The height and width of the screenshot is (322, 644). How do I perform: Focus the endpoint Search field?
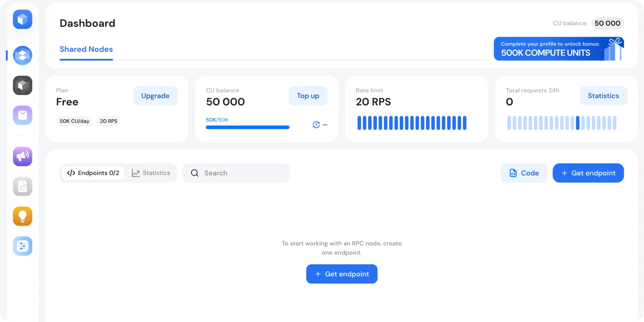click(x=236, y=173)
